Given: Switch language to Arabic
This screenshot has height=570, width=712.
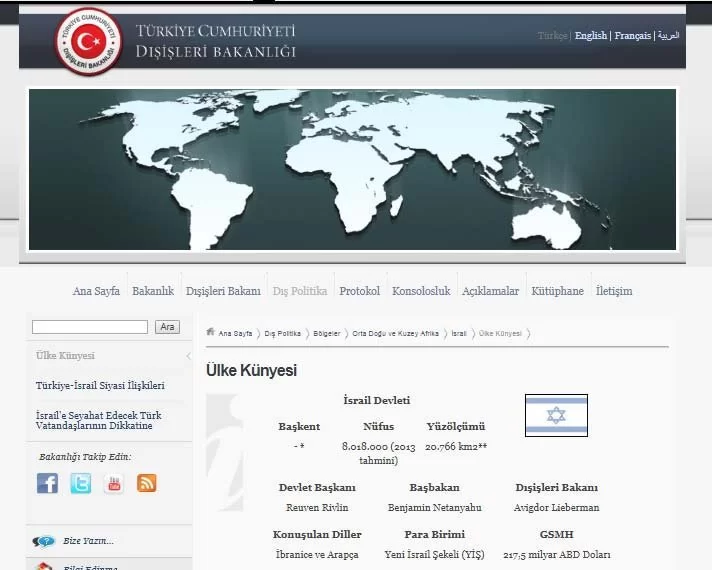Looking at the screenshot, I should (668, 35).
